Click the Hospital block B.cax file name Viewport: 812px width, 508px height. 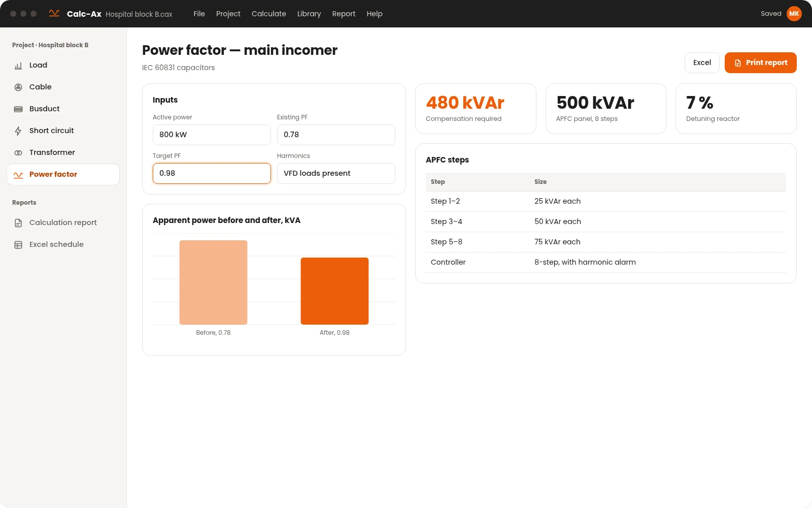click(139, 14)
